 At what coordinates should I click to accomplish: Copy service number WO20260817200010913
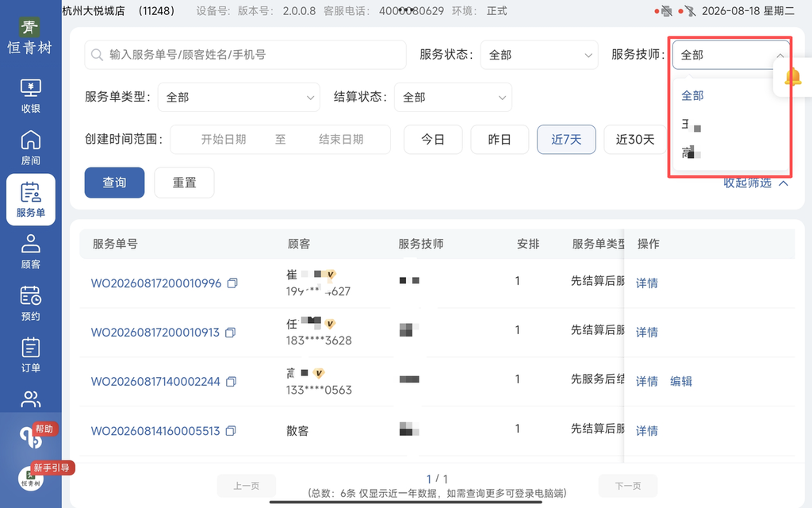pos(231,333)
